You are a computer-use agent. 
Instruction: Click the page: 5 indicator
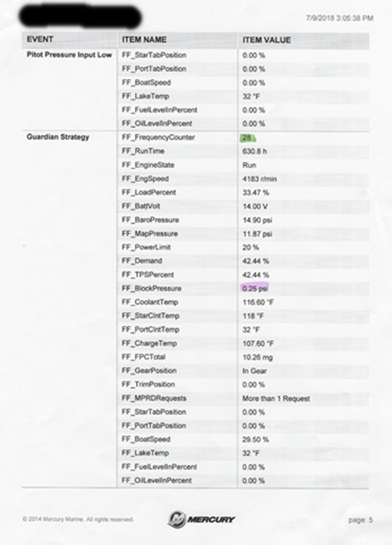point(361,520)
